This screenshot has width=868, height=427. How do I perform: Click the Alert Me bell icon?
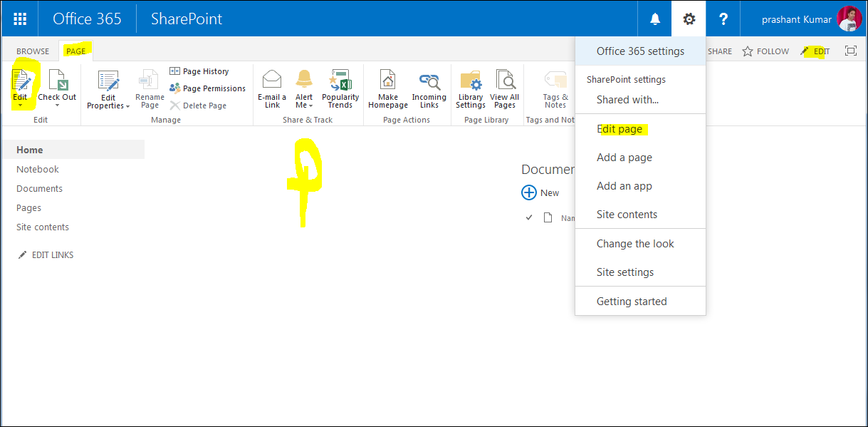click(304, 79)
